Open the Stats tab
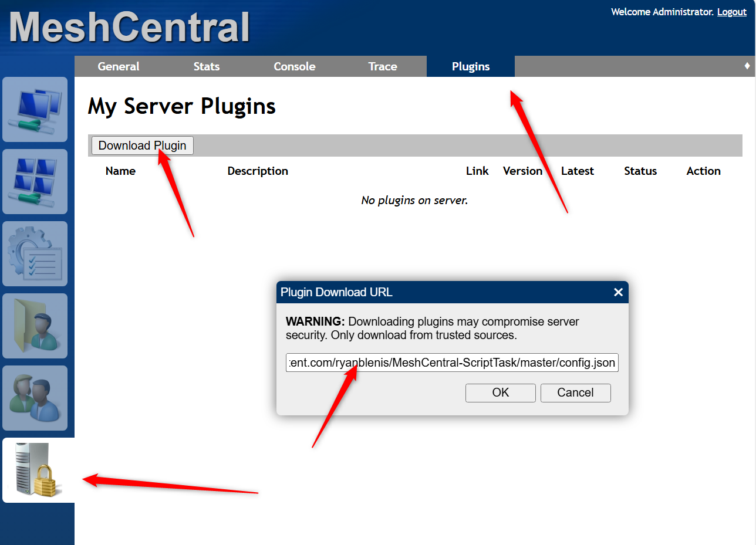 click(x=207, y=66)
